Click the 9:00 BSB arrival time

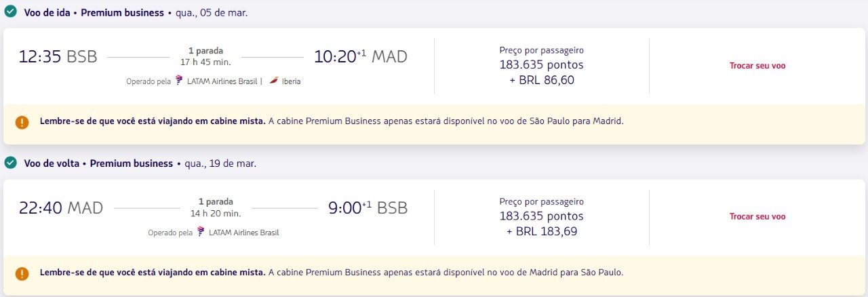(x=368, y=207)
